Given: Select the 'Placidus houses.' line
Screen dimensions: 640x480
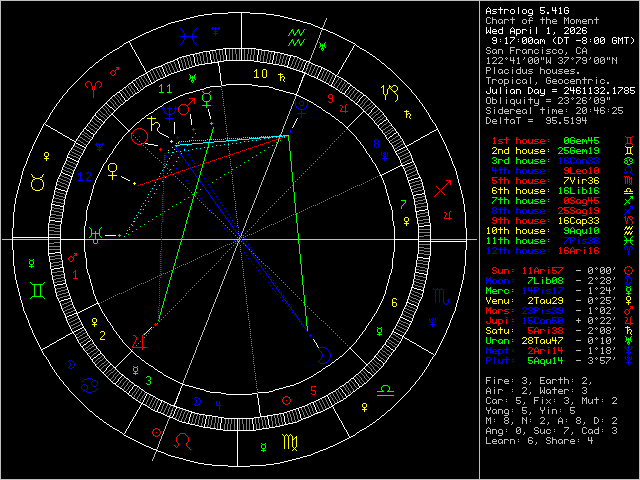Looking at the screenshot, I should tap(532, 71).
